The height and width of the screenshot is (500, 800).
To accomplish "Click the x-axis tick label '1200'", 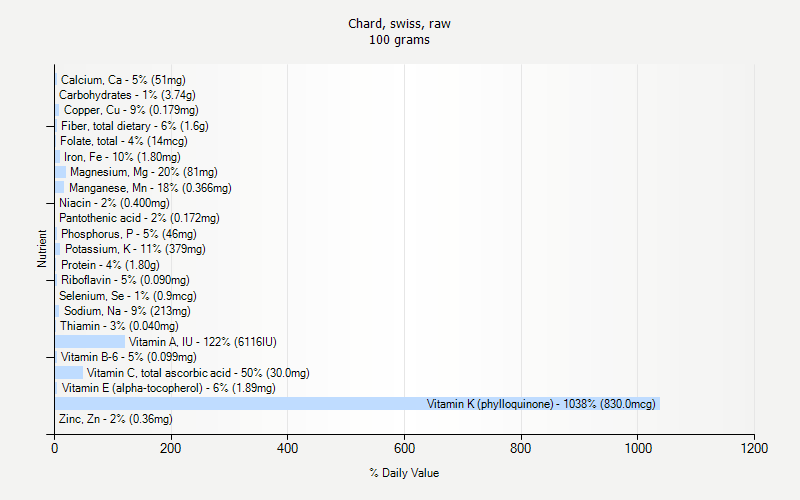I will (x=754, y=448).
